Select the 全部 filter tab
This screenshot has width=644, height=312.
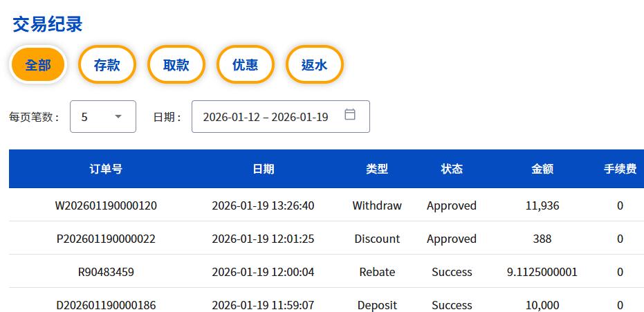click(38, 65)
